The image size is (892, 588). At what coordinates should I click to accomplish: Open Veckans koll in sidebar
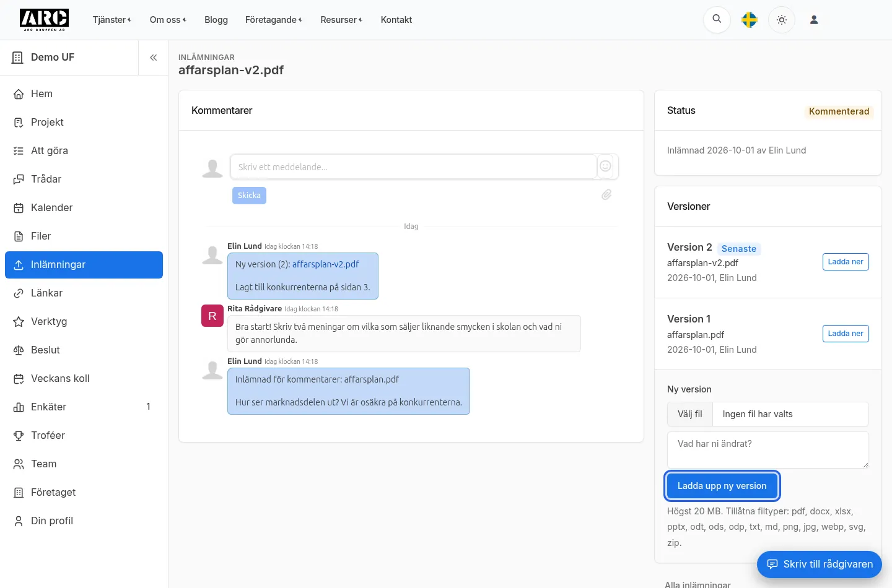pyautogui.click(x=84, y=379)
